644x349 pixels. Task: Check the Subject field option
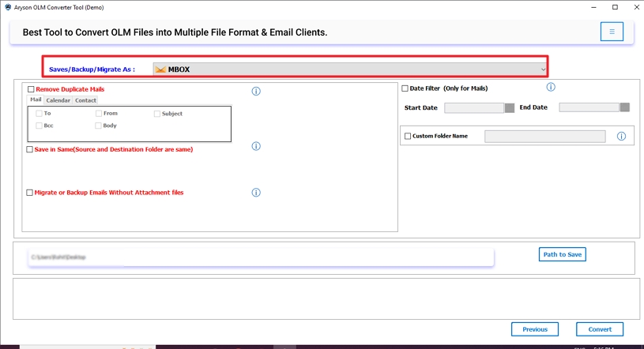157,114
